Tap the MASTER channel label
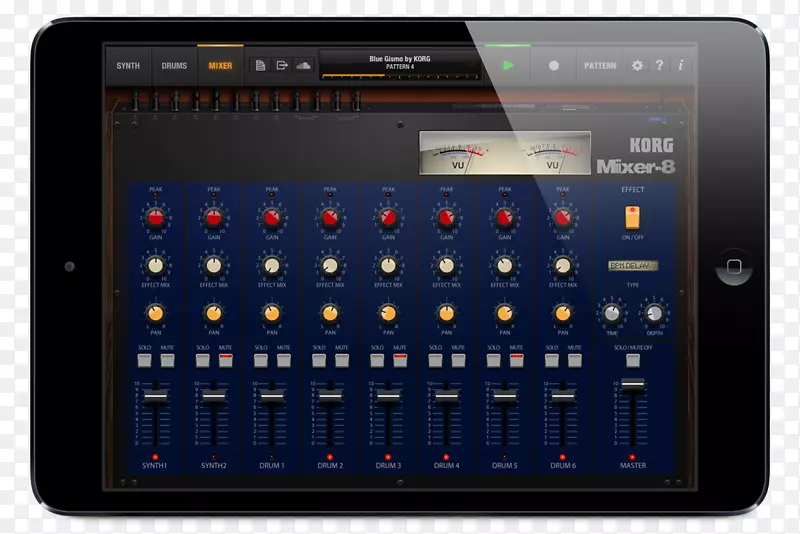 (633, 465)
